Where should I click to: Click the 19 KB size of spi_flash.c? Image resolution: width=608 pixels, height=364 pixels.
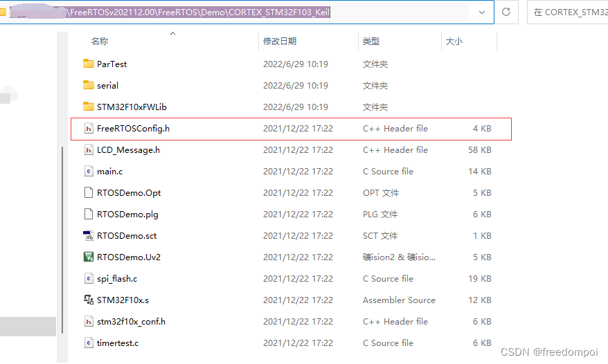click(480, 278)
